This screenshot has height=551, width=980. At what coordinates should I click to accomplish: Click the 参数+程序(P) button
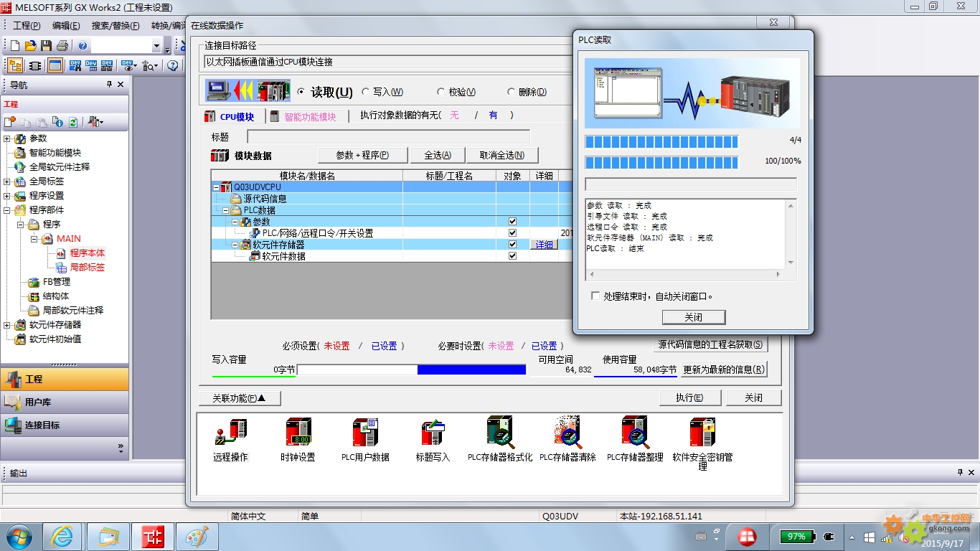[x=362, y=155]
